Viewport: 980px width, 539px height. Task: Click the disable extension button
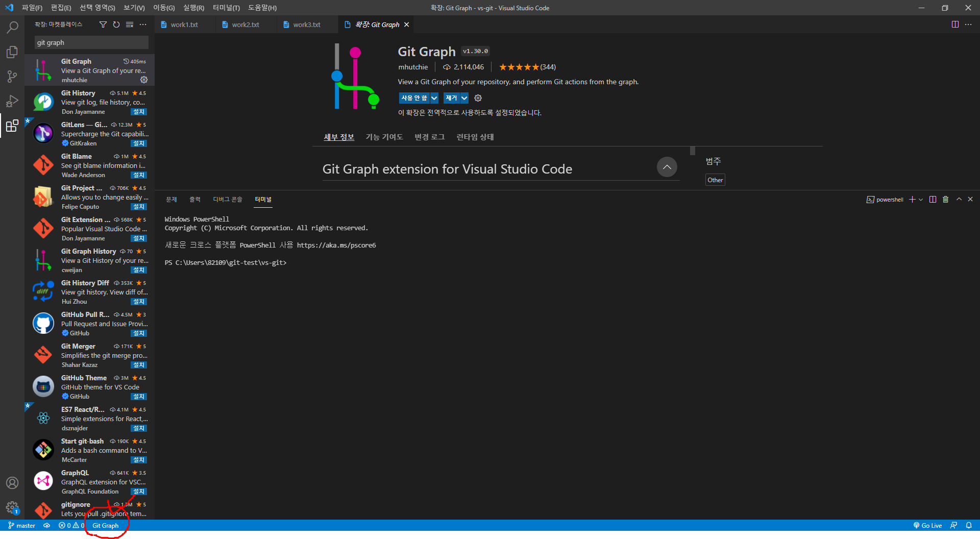[414, 98]
